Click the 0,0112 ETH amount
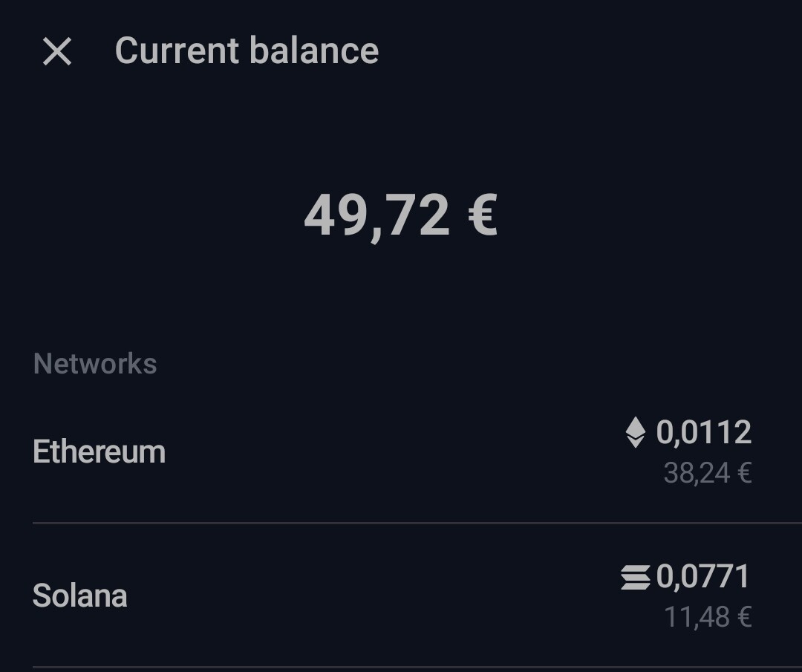This screenshot has width=802, height=672. (x=704, y=432)
